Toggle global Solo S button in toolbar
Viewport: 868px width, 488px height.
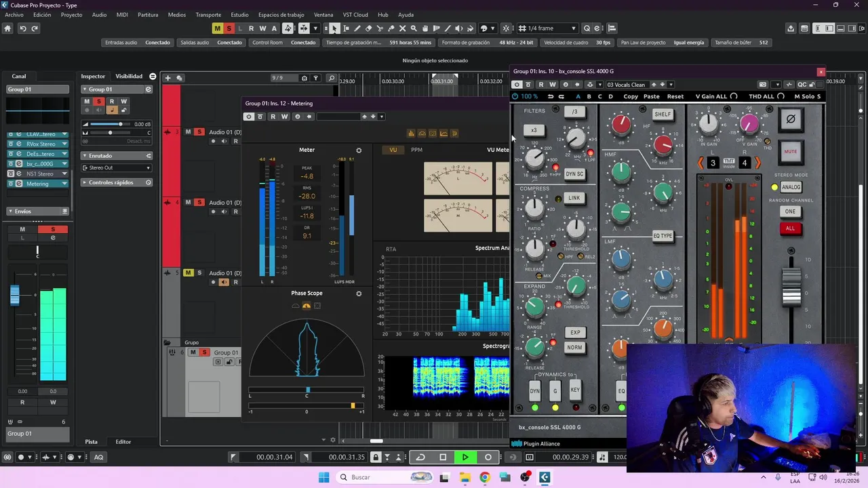pos(229,28)
